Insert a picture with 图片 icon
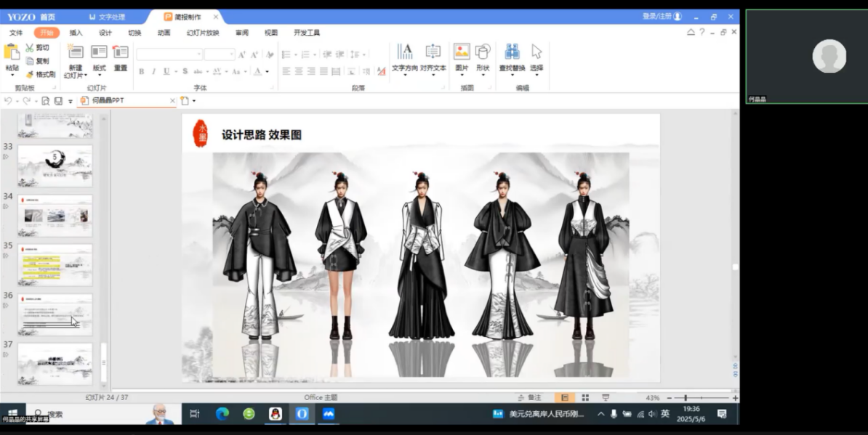The width and height of the screenshot is (868, 435). (462, 52)
